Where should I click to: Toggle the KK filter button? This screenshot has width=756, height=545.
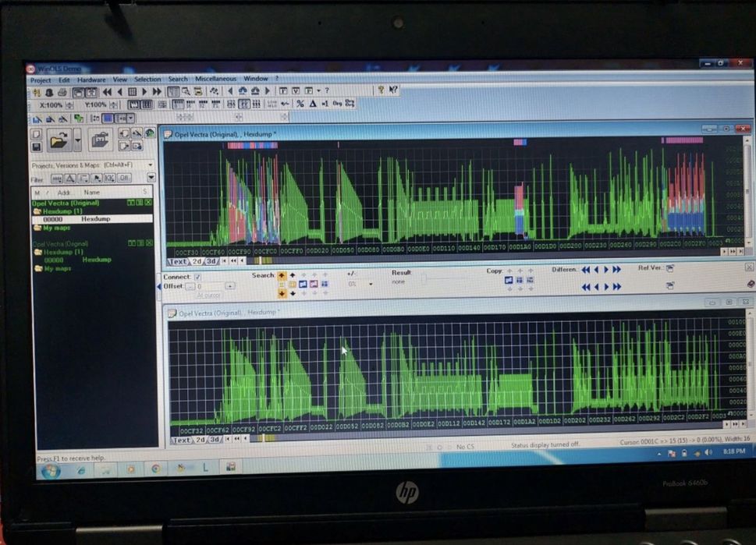[110, 179]
